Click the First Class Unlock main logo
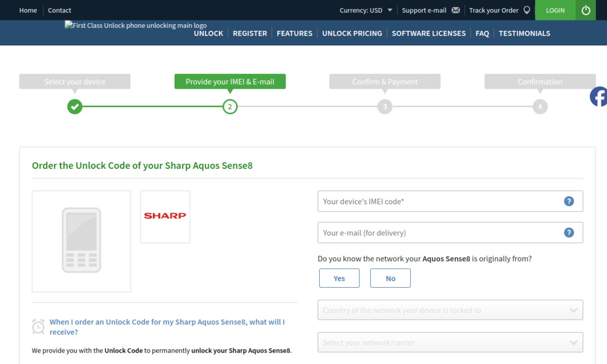The height and width of the screenshot is (364, 607). pyautogui.click(x=136, y=26)
